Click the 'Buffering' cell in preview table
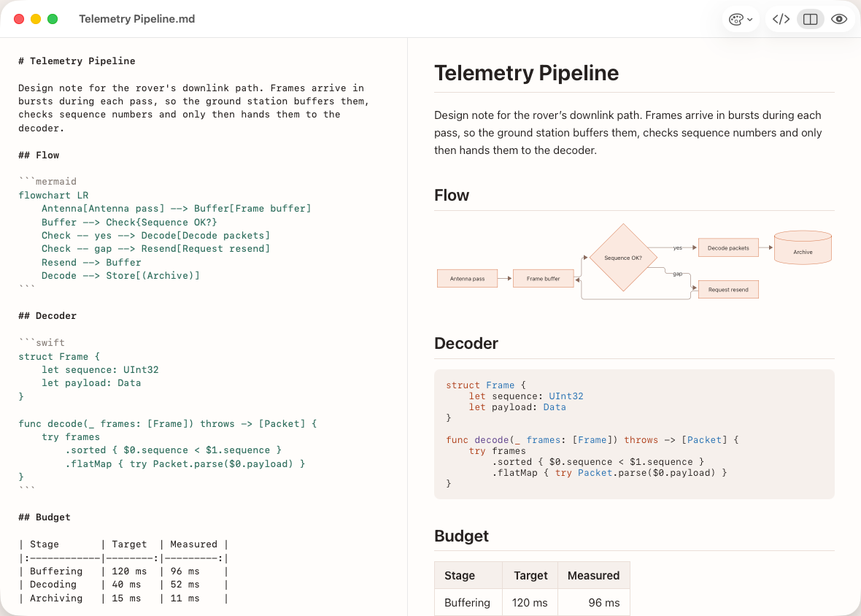 pos(468,602)
